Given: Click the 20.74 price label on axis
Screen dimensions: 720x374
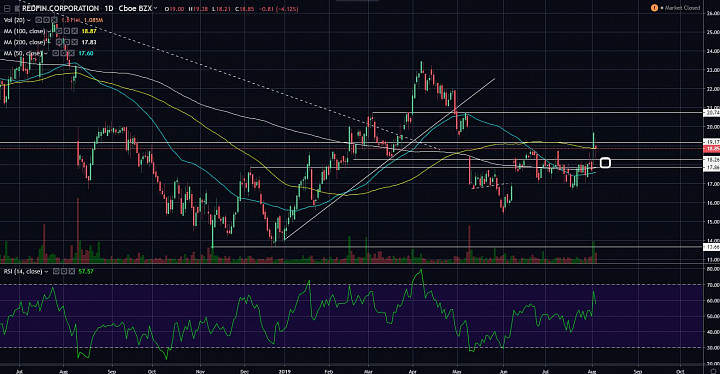Looking at the screenshot, I should tap(711, 113).
